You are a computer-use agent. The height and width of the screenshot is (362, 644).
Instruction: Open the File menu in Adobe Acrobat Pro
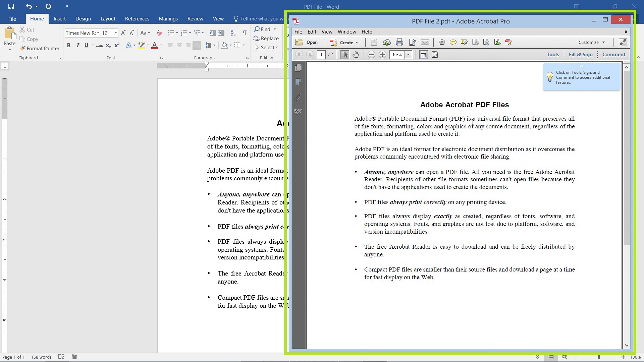298,32
